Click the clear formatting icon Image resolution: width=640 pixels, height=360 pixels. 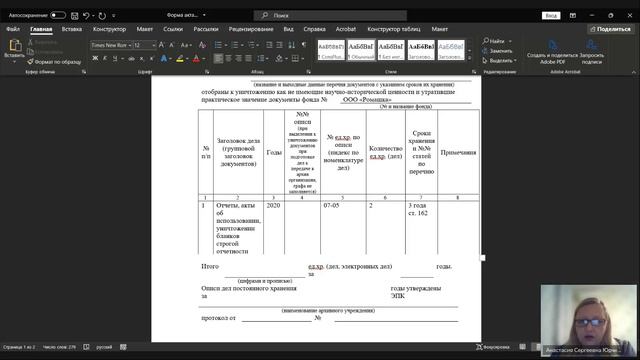tap(202, 45)
